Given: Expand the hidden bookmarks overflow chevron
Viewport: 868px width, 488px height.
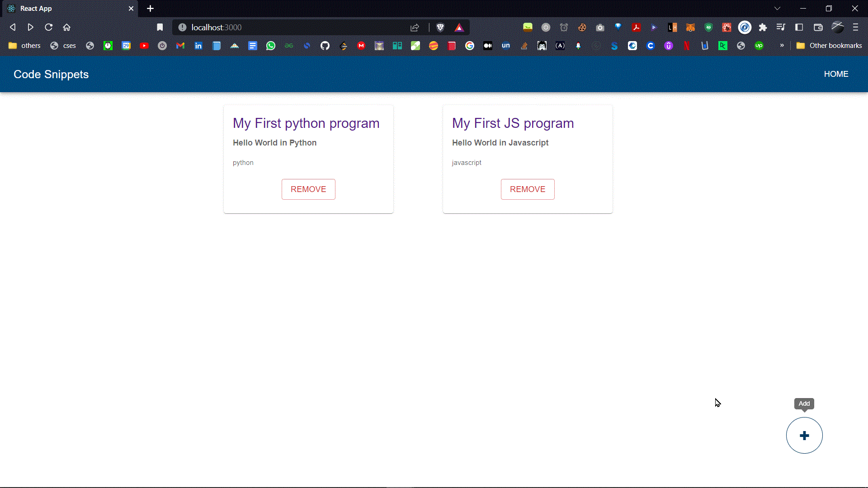Looking at the screenshot, I should 782,45.
